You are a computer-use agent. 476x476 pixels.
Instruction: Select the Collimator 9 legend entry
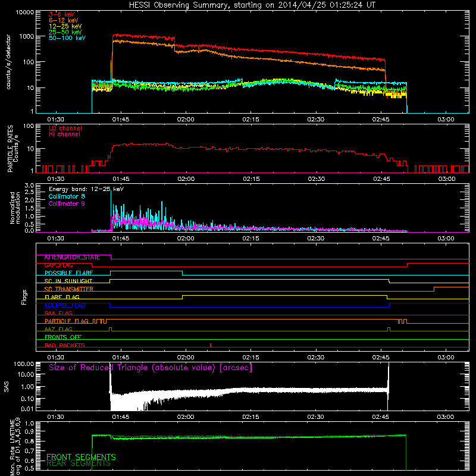67,203
